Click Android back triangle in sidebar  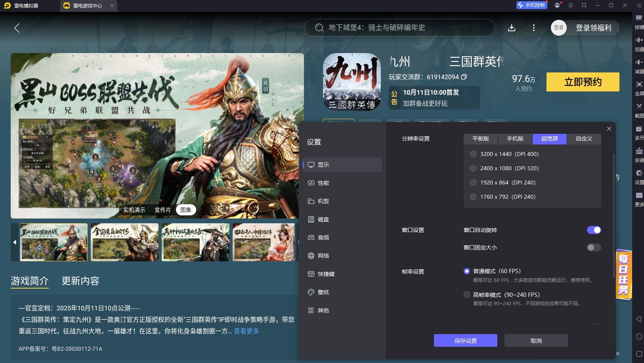[x=639, y=319]
